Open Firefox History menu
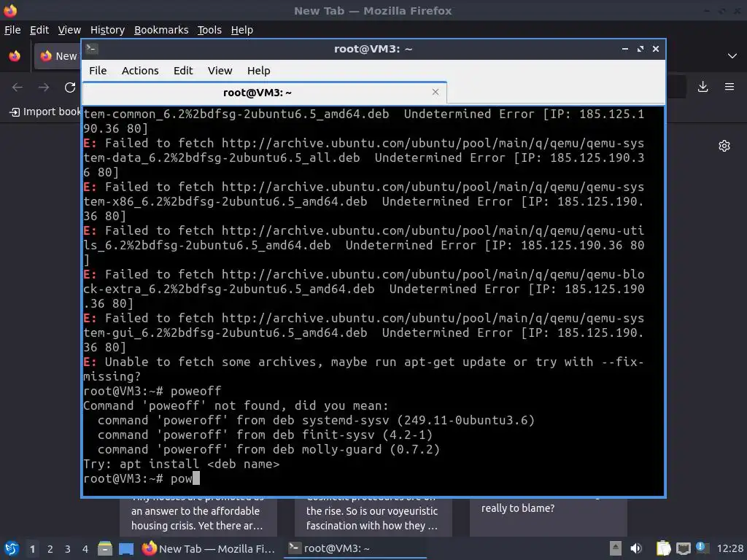 point(107,30)
